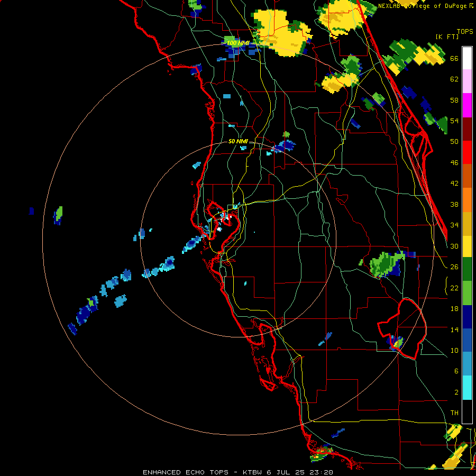The width and height of the screenshot is (476, 476).
Task: Select the legend value 34
Action: tap(454, 225)
